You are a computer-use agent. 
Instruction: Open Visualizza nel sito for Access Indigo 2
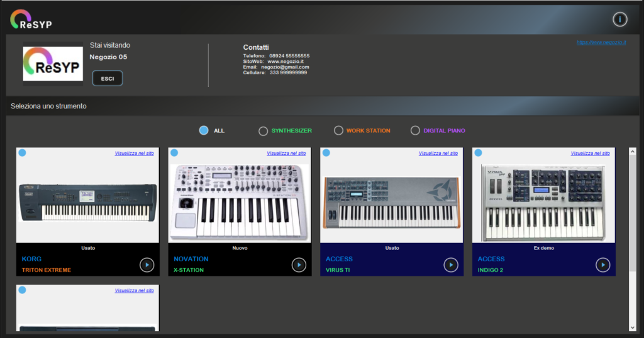coord(590,153)
